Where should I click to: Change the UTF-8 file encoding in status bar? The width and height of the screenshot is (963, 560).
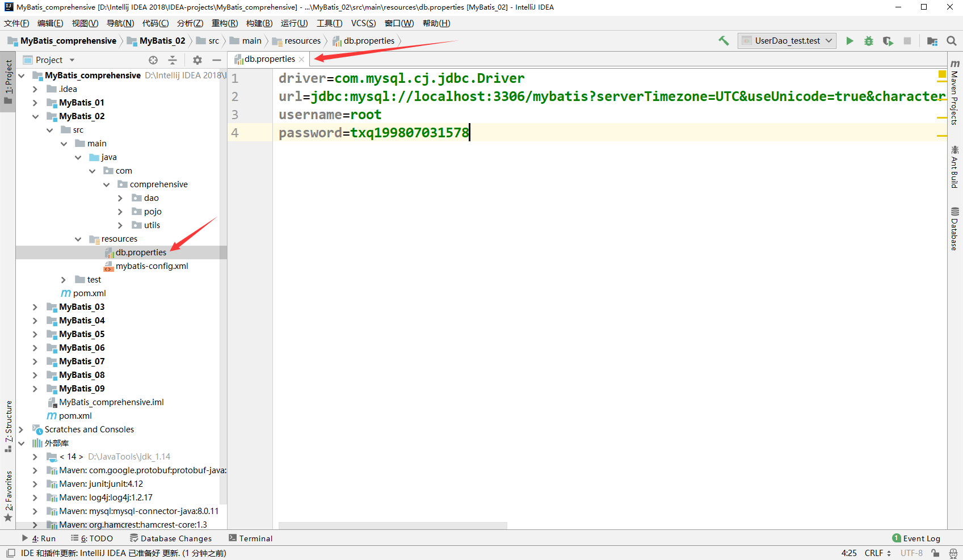[911, 553]
